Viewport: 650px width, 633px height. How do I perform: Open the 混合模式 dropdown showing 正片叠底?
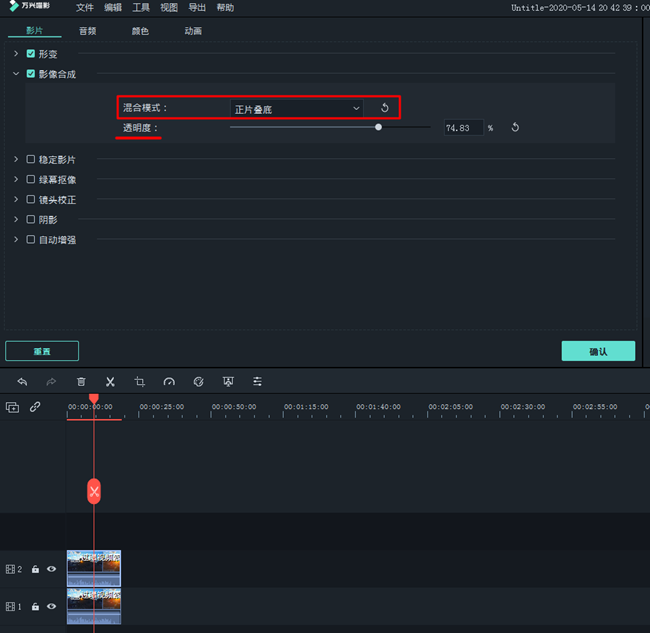(x=297, y=109)
